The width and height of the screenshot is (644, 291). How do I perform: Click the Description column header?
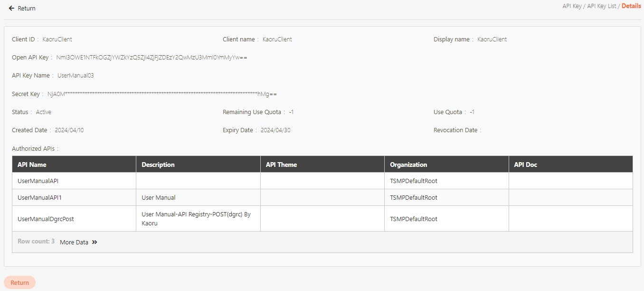158,165
